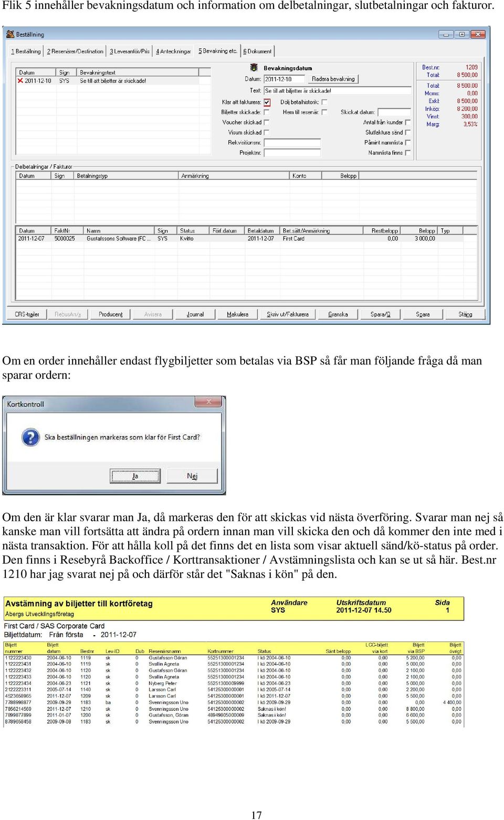Click Skriv ut/Fakturera button
The height and width of the screenshot is (820, 504).
(x=288, y=314)
